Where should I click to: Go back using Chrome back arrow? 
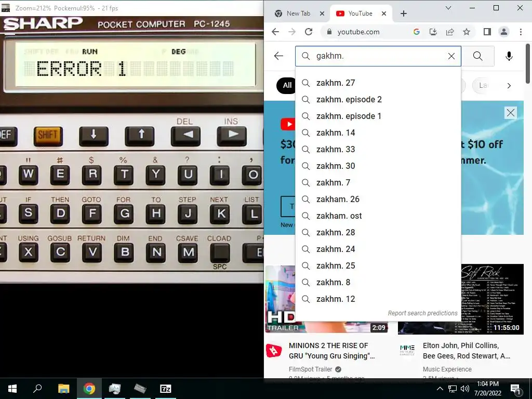[x=275, y=32]
